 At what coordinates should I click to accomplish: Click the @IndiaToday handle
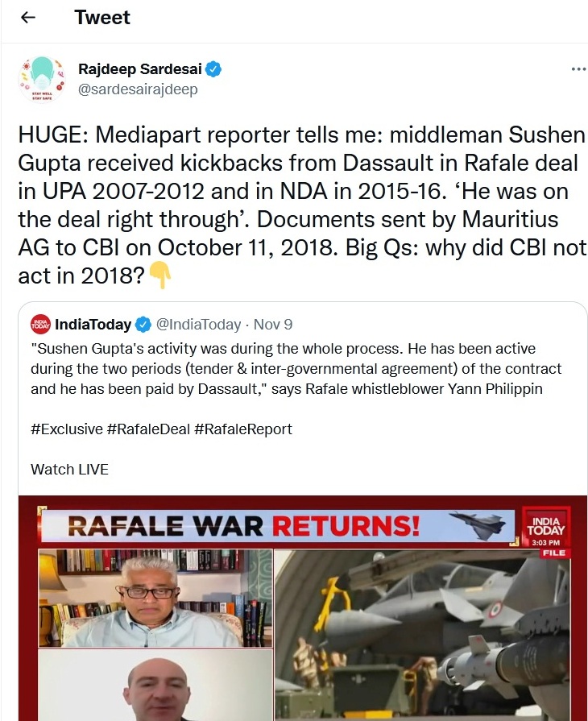click(x=198, y=325)
